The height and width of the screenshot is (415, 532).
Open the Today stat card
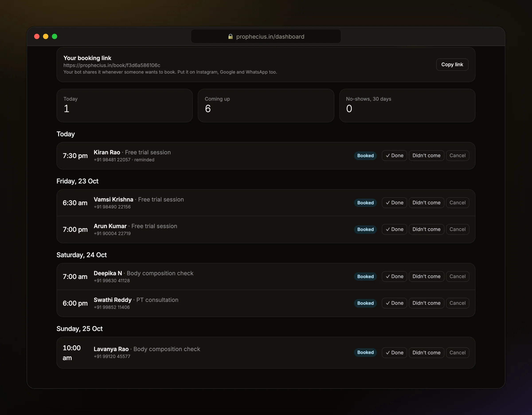(125, 106)
